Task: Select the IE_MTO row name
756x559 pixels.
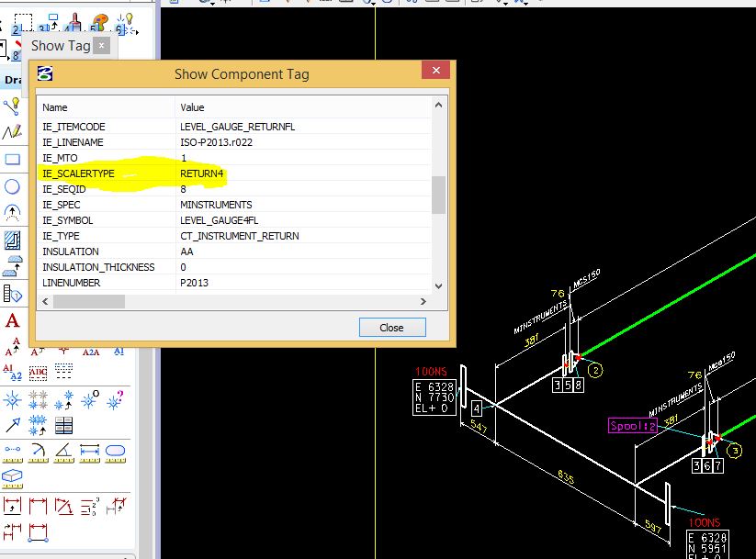Action: tap(60, 158)
